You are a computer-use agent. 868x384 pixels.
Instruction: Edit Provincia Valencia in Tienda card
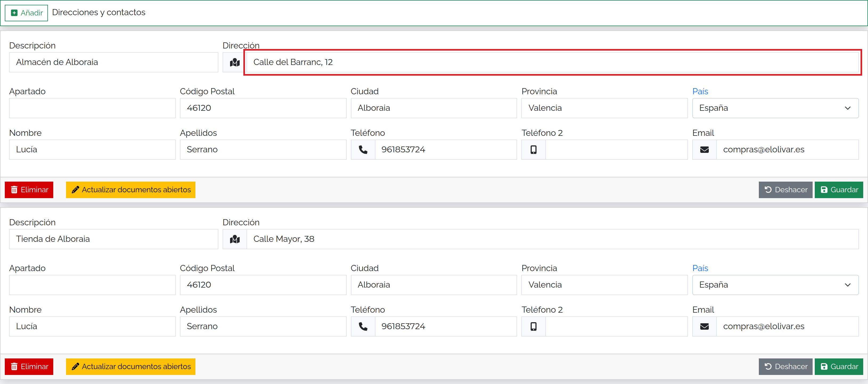pyautogui.click(x=604, y=285)
